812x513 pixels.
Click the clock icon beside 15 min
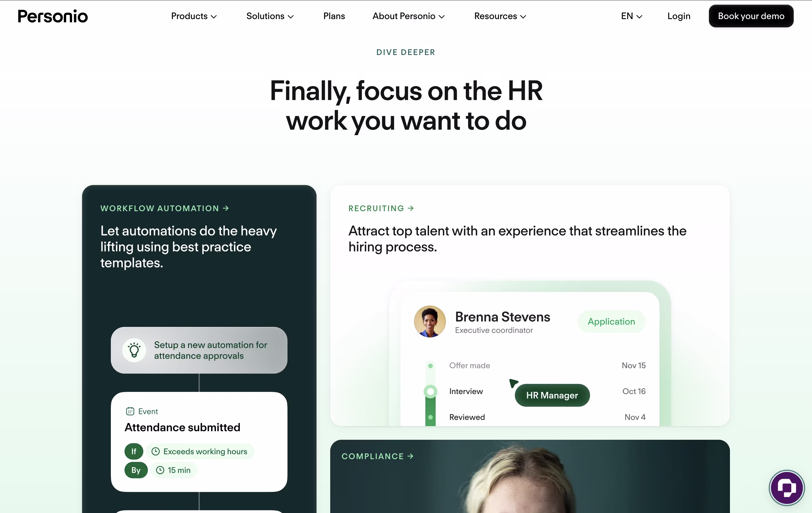pos(160,470)
